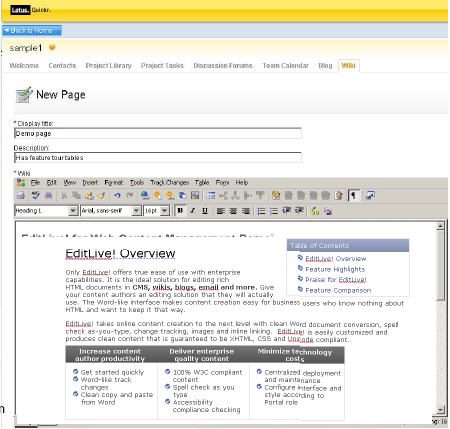Click the editor scrollbar up arrow
Viewport: 450px width, 429px height.
coord(440,226)
